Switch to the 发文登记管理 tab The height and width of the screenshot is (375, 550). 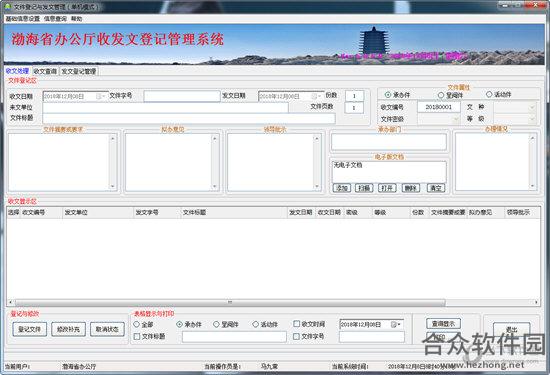point(79,71)
